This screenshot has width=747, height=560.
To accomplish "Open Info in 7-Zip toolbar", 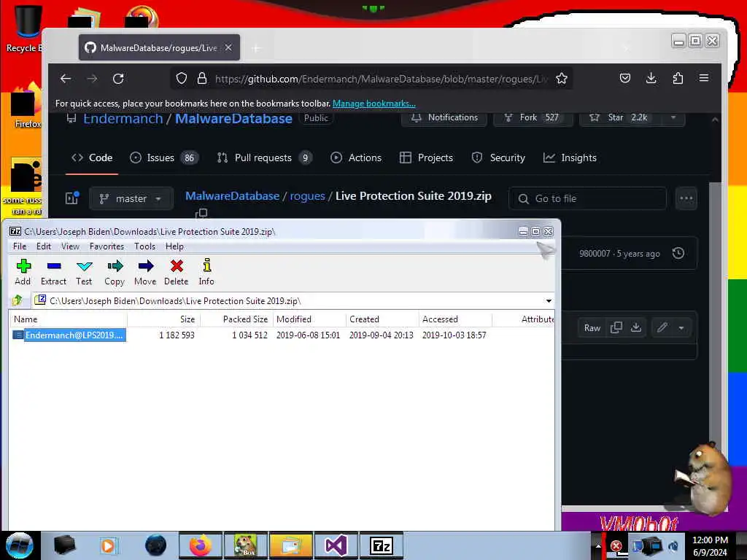I will 206,272.
